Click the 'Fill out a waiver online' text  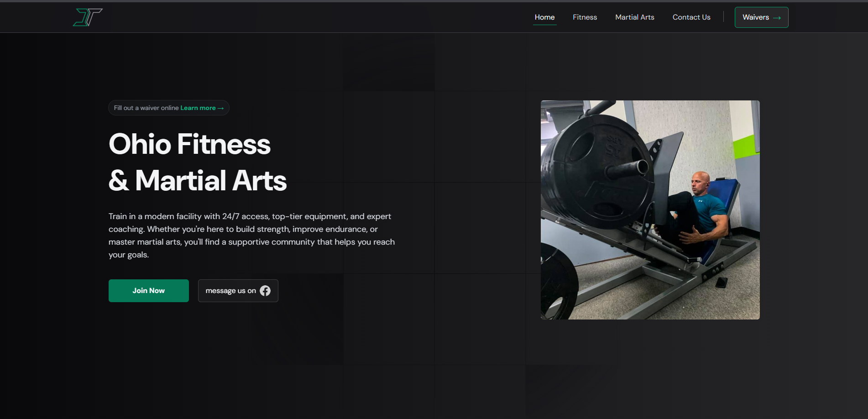pos(146,108)
